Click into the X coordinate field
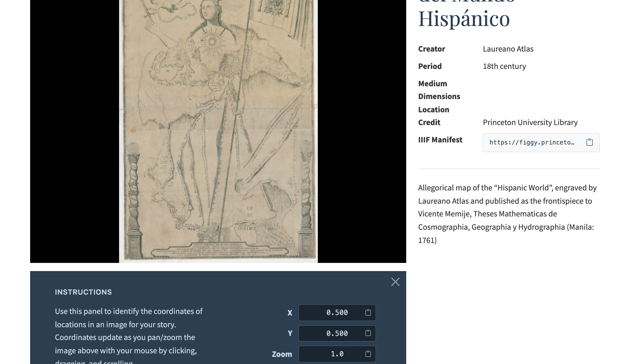630x364 pixels. click(x=332, y=312)
